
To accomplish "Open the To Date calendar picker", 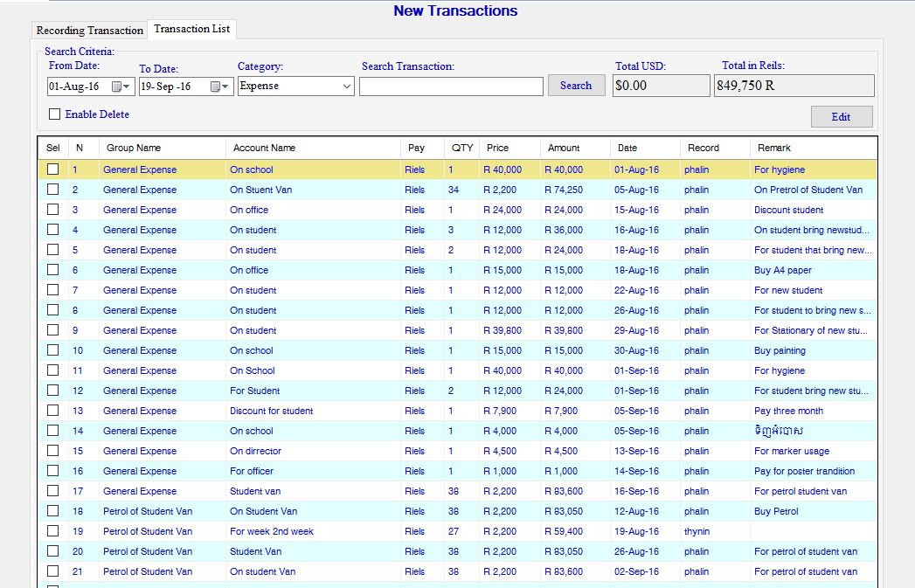I will coord(216,86).
